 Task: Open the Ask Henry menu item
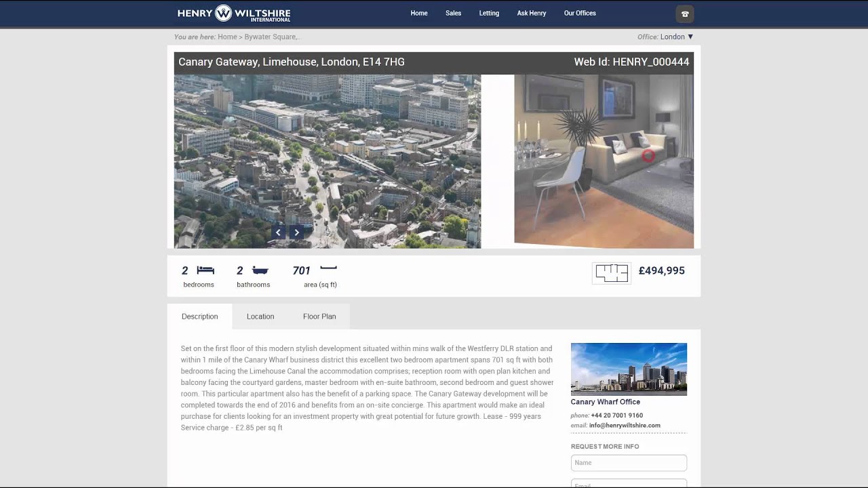pos(532,13)
